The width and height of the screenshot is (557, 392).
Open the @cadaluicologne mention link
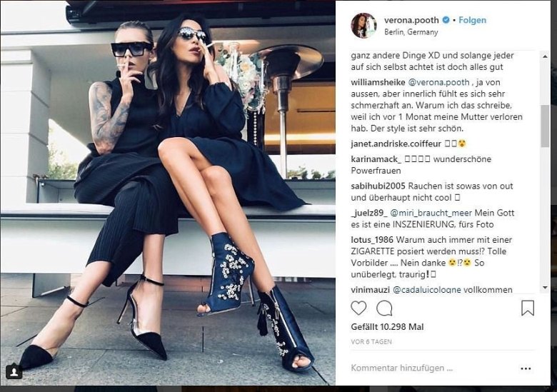click(x=426, y=290)
